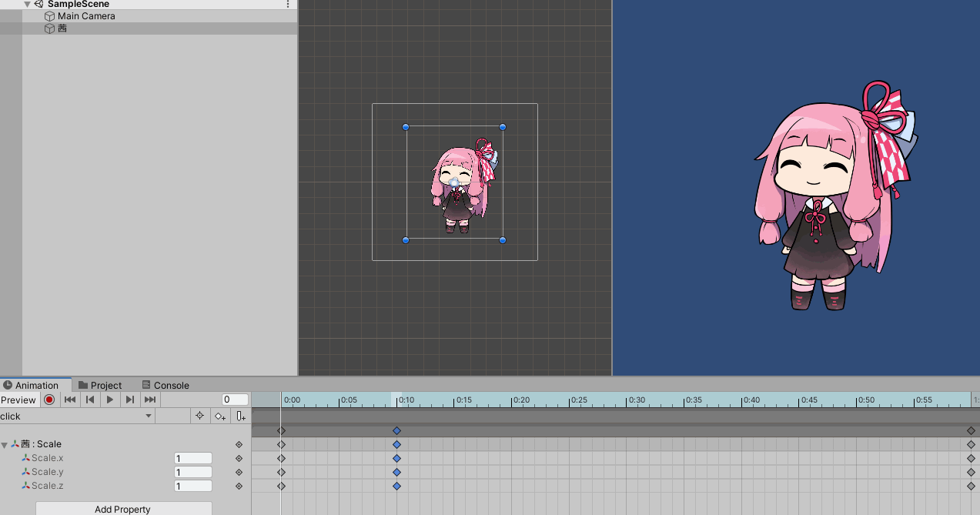Select the Scale.y keyframe at 0:10

coord(397,472)
